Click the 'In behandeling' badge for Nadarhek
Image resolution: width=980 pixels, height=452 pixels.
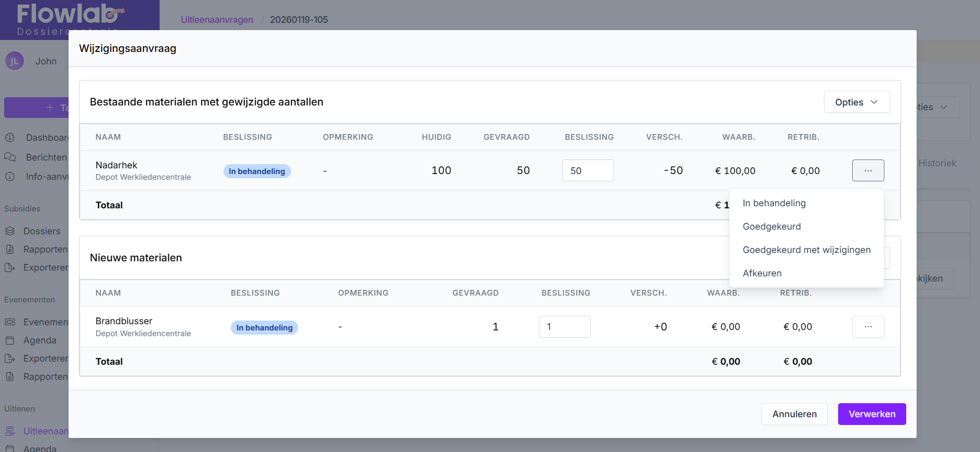[257, 171]
